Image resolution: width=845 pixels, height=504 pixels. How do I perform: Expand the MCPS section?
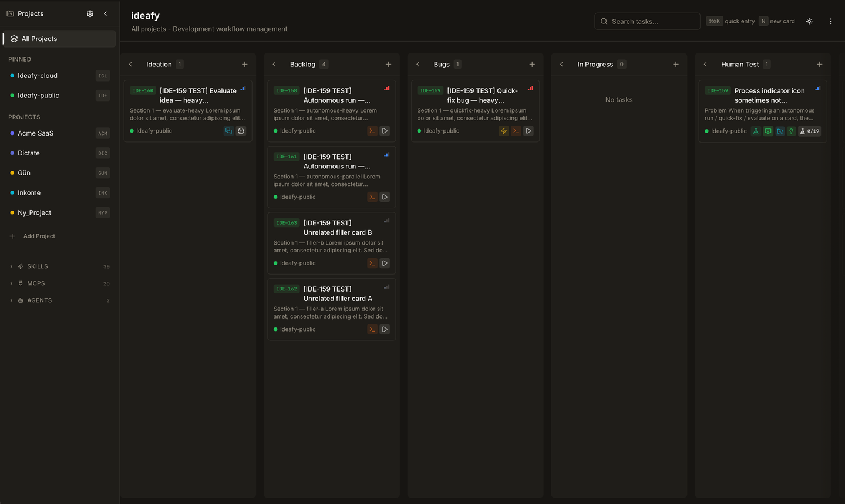[x=60, y=283]
